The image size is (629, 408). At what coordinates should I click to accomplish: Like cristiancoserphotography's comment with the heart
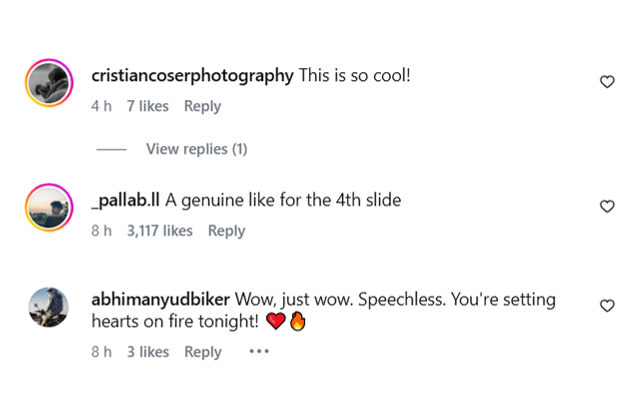click(606, 82)
